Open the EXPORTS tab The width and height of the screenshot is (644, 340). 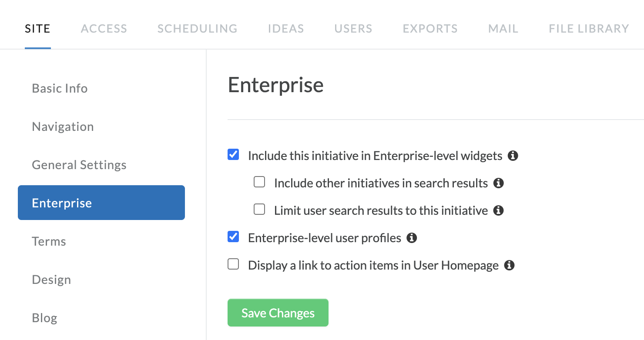430,29
